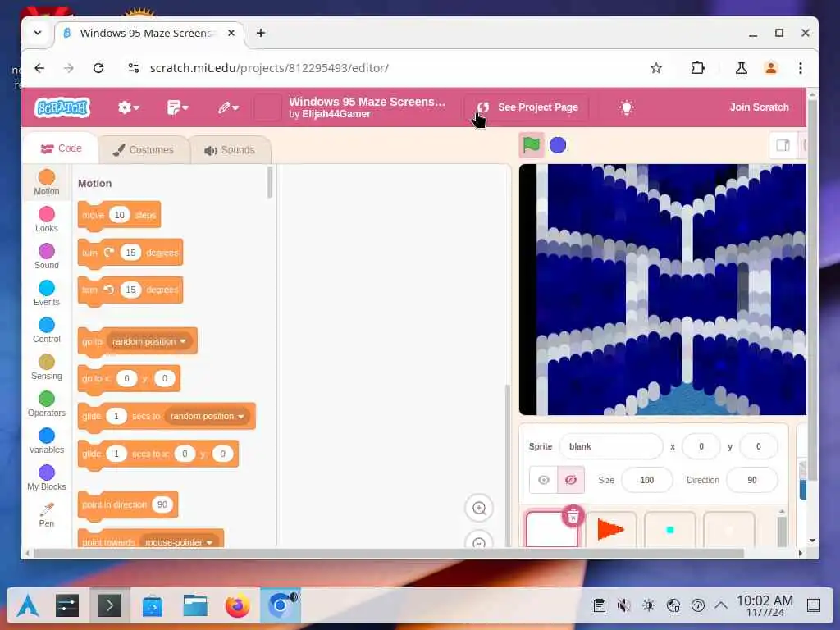
Task: Switch to the Sounds tab
Action: [230, 150]
